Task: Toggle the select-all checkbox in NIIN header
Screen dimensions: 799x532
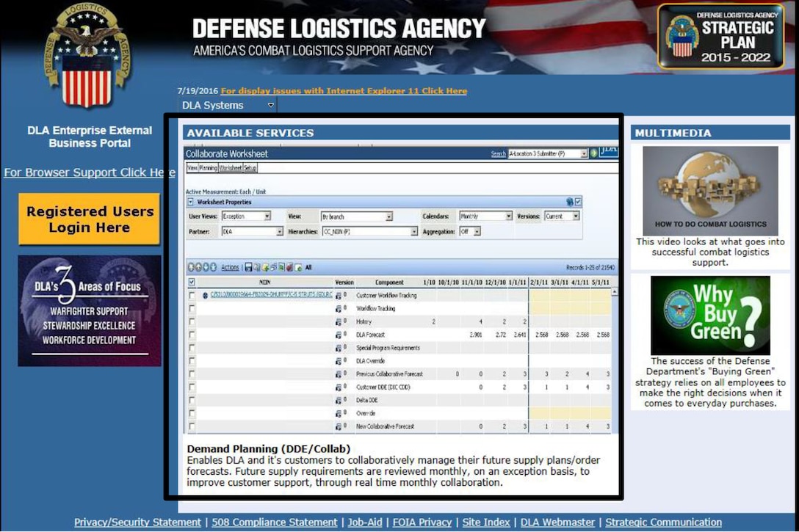Action: coord(192,282)
